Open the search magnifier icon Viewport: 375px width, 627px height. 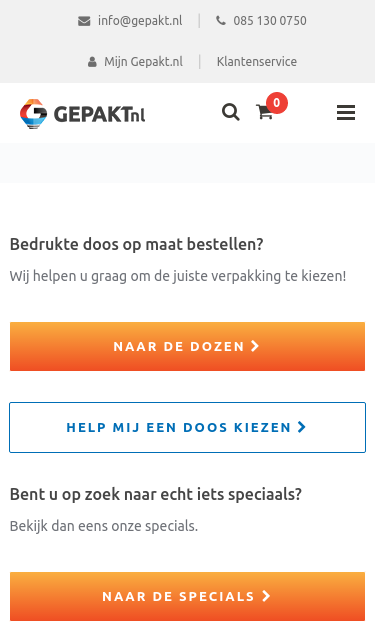click(231, 112)
